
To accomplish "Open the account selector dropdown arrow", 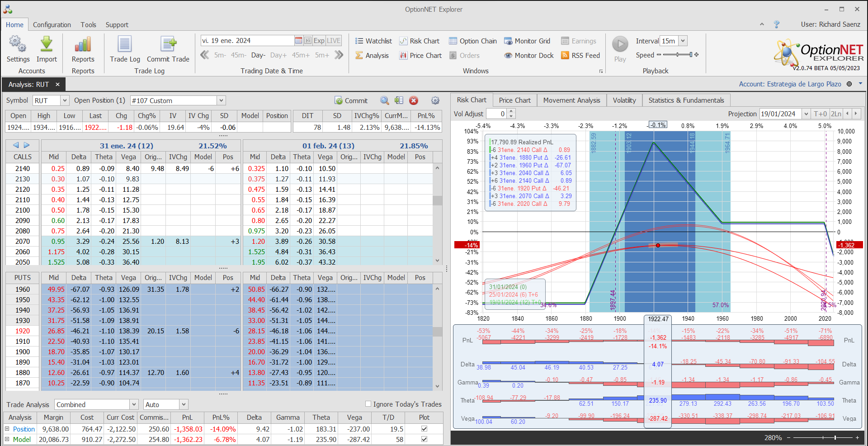I will (x=860, y=84).
